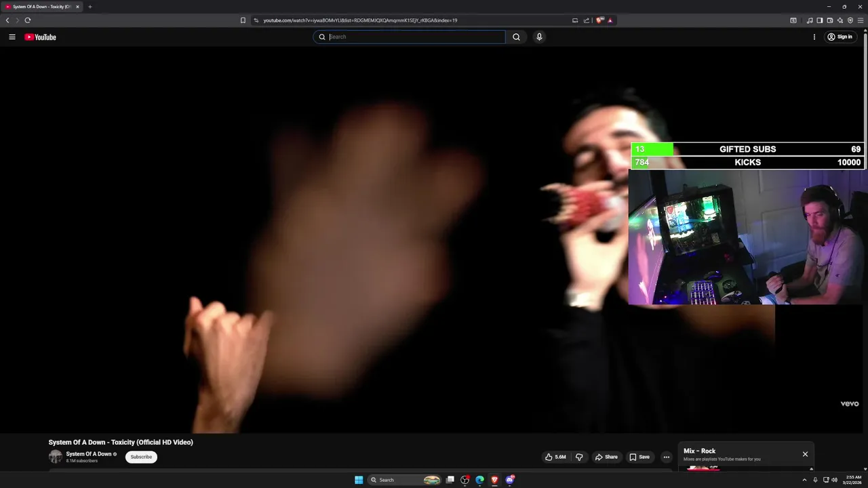Go to the YouTube home logo
This screenshot has width=868, height=488.
[41, 37]
